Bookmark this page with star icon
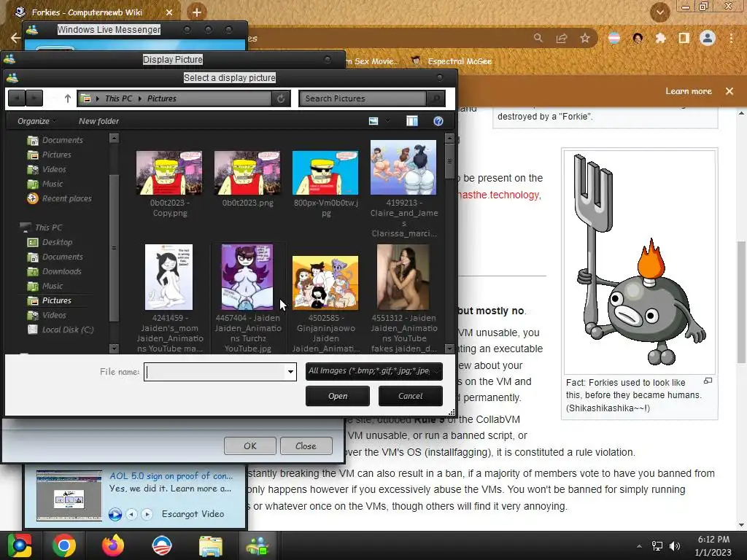 pyautogui.click(x=585, y=38)
